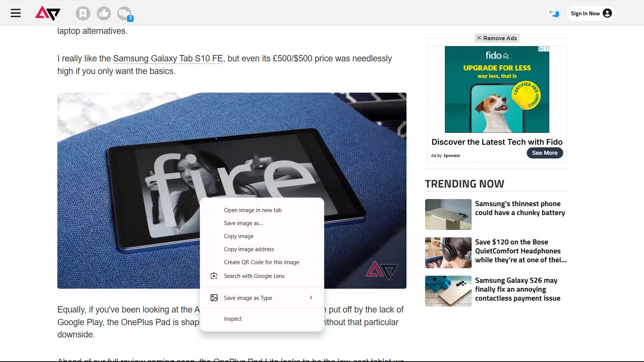The height and width of the screenshot is (362, 644).
Task: Open your saved articles via the bookmark icon
Action: point(83,13)
